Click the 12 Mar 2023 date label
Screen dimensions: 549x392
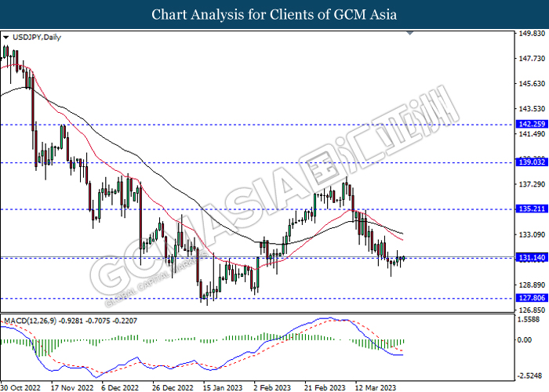click(x=376, y=387)
